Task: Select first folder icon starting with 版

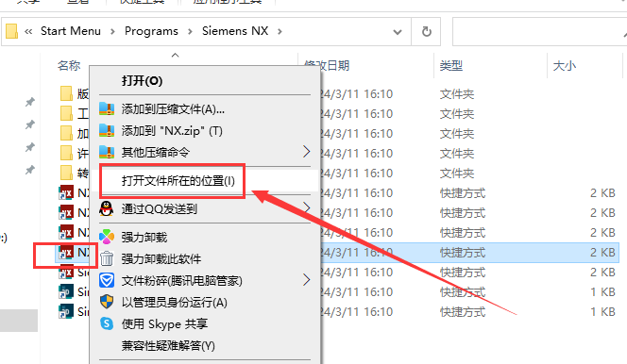Action: [66, 93]
